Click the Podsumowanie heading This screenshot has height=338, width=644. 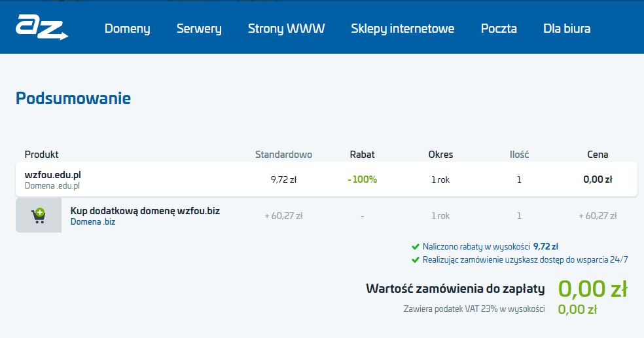click(x=73, y=98)
